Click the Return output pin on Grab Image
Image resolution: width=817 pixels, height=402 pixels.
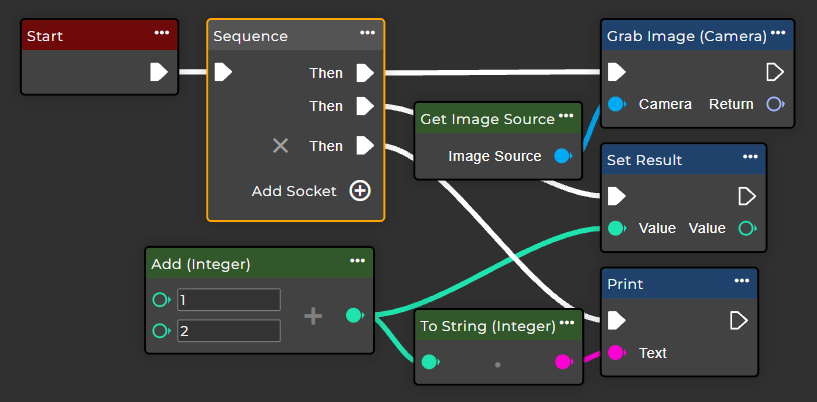click(x=774, y=104)
